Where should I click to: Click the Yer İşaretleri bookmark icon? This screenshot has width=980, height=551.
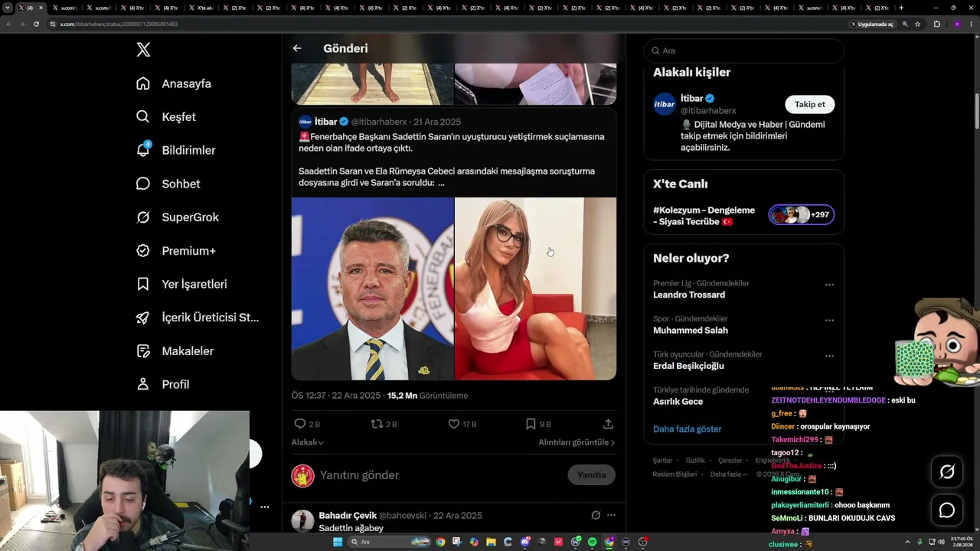143,284
